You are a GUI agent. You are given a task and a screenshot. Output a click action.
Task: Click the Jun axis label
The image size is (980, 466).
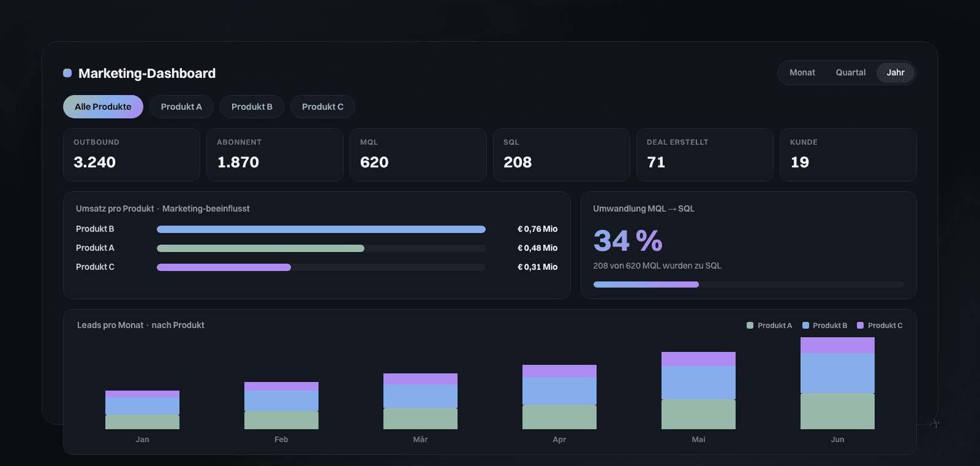tap(837, 439)
